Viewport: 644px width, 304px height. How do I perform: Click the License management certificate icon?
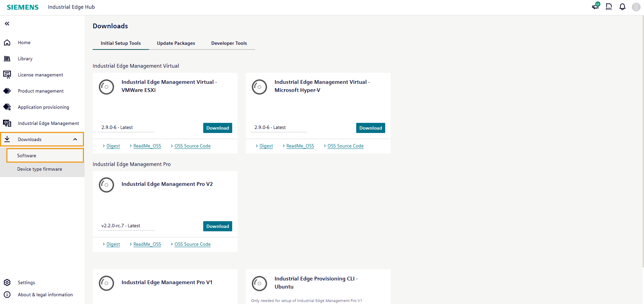7,75
